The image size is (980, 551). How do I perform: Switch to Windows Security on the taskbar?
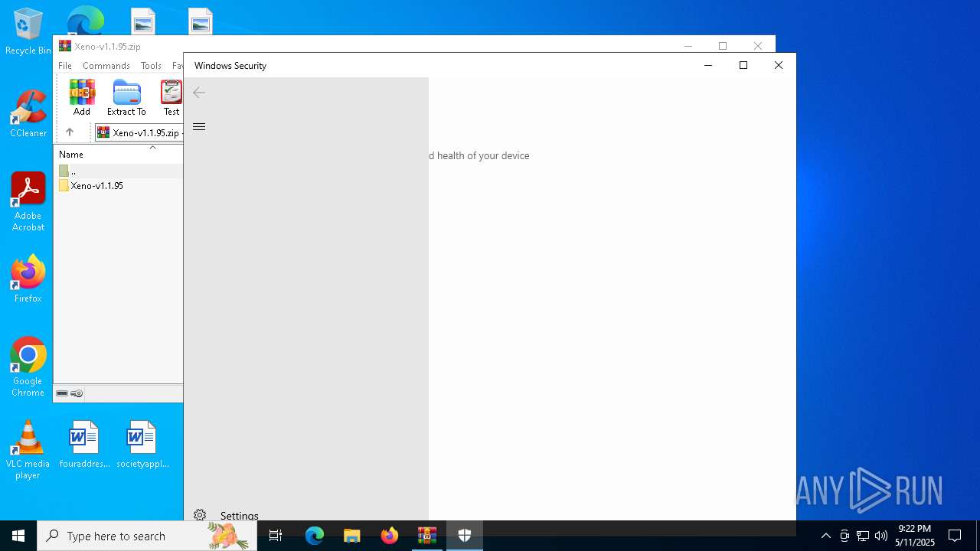(465, 536)
